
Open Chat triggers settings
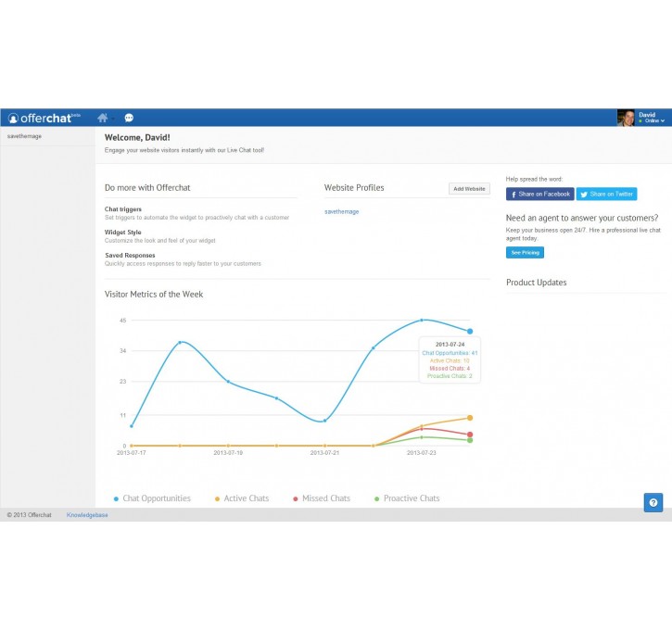(x=123, y=209)
